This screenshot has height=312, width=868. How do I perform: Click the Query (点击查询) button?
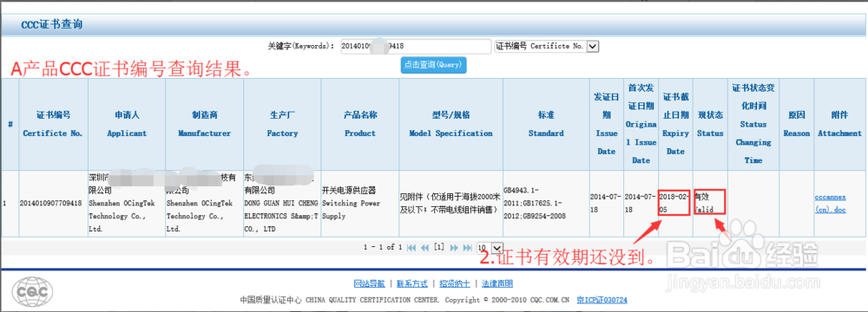[433, 65]
